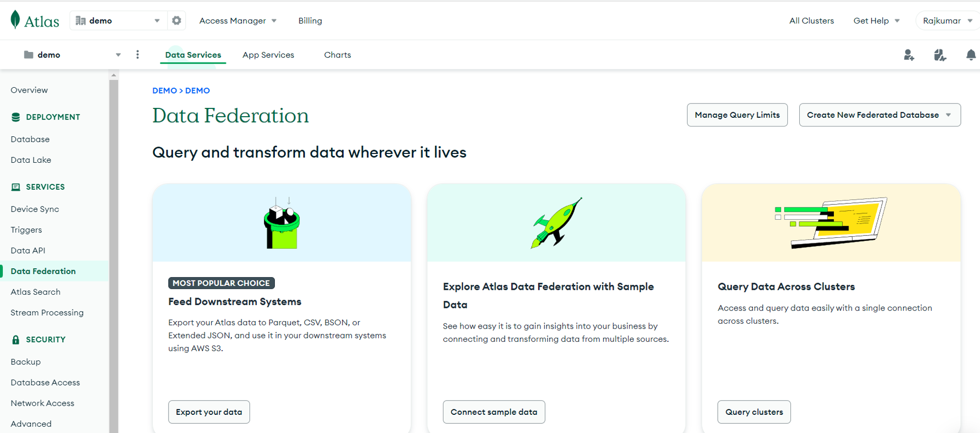The width and height of the screenshot is (980, 433).
Task: Switch to the App Services tab
Action: coord(268,55)
